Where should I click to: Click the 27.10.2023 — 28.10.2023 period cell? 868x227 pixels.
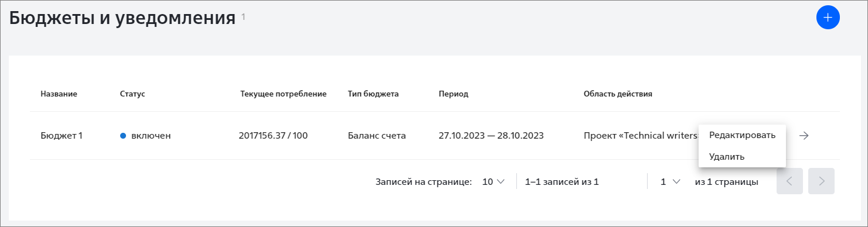[491, 136]
